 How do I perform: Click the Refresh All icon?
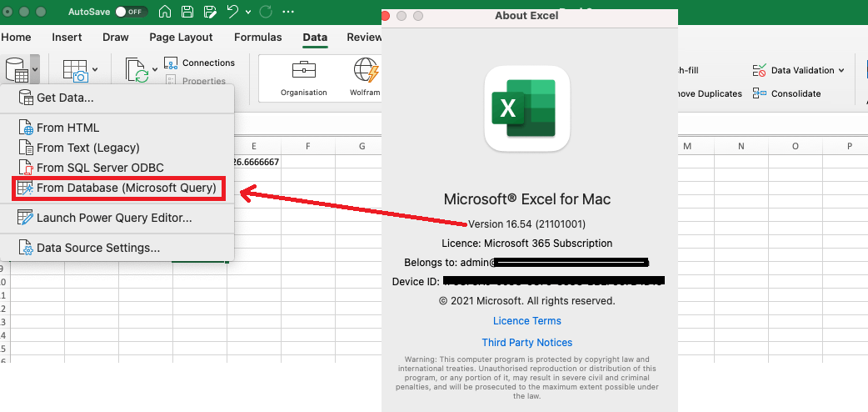click(x=137, y=70)
